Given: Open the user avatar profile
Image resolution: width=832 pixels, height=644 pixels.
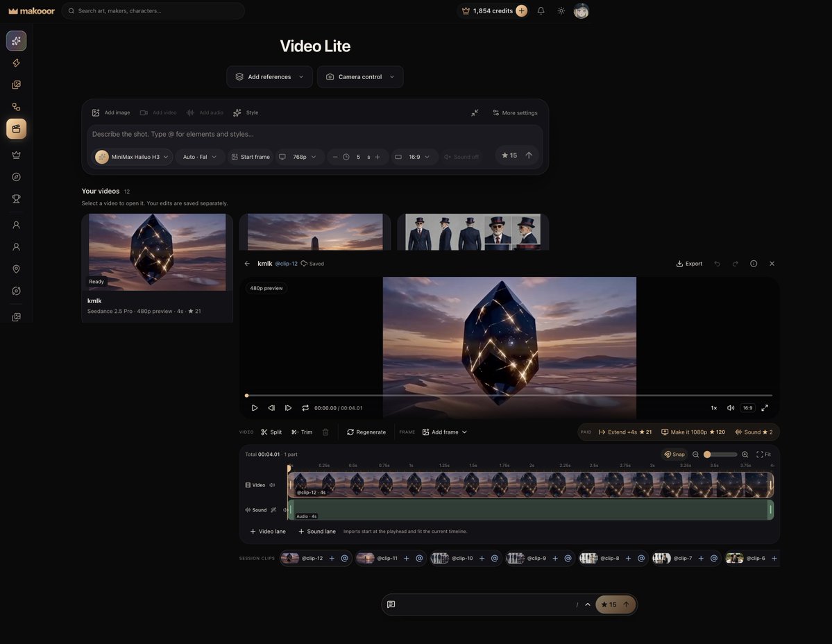Looking at the screenshot, I should coord(581,10).
